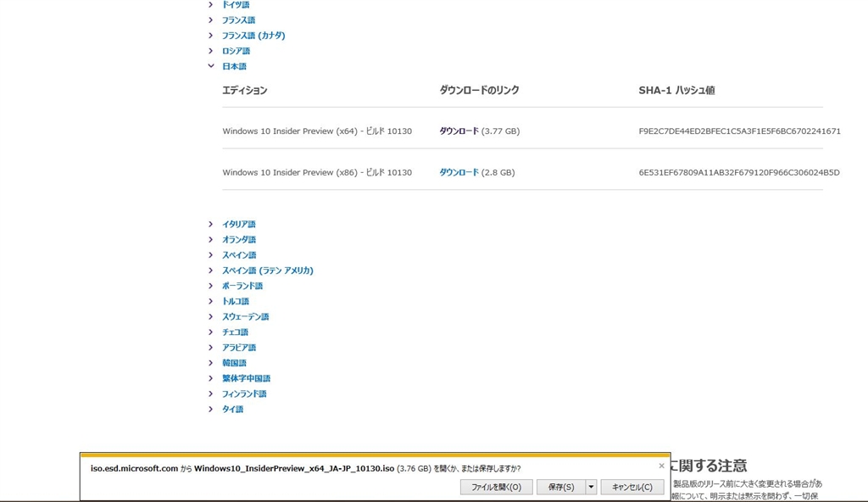Screen dimensions: 868x502
Task: Expand the オランダ語 chevron
Action: pos(210,240)
